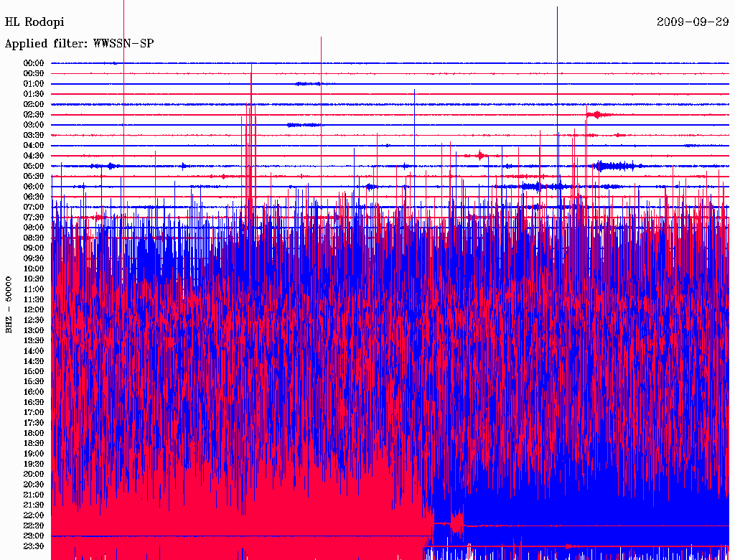
Task: Select the 03:30 time label
Action: coord(34,135)
